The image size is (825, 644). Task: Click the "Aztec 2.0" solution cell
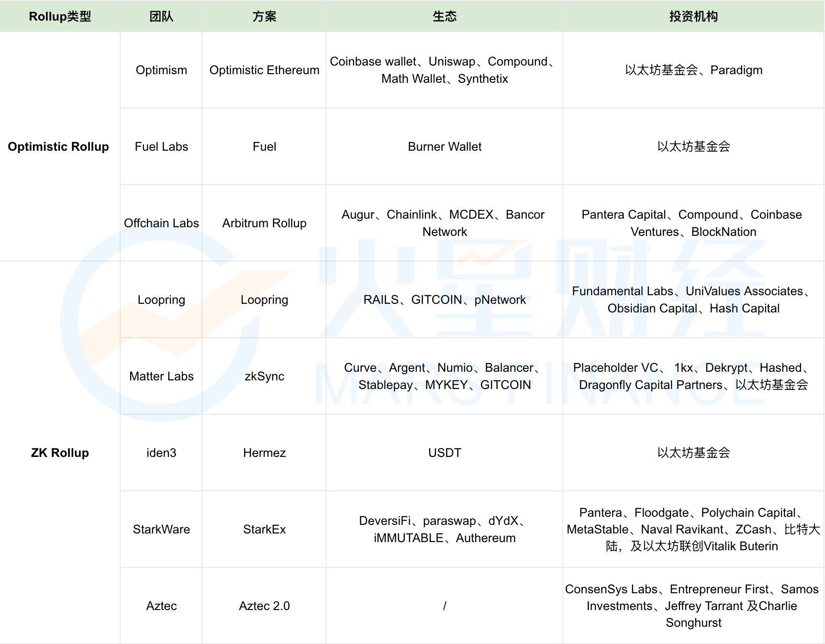pos(264,606)
